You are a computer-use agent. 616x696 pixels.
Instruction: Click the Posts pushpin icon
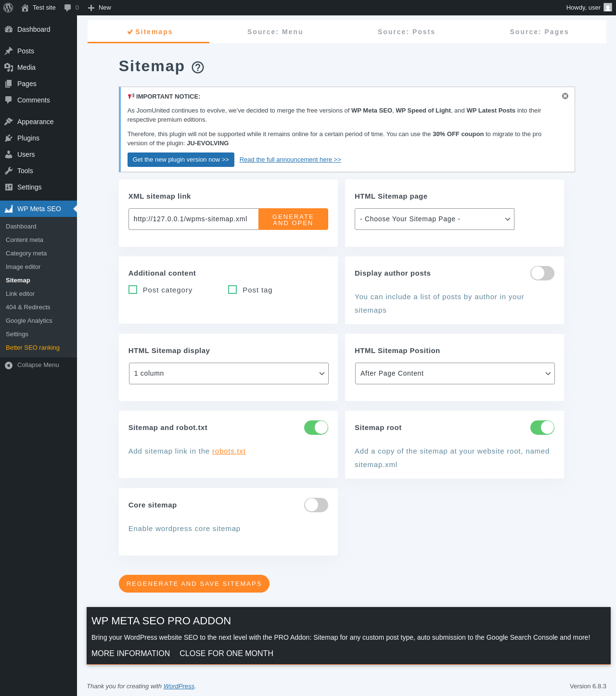coord(9,51)
